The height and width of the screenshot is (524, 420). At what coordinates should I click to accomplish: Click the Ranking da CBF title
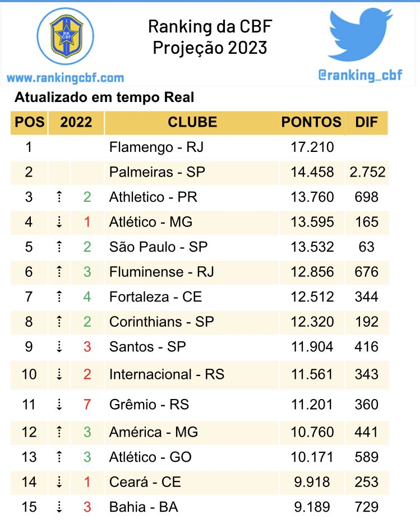(x=210, y=26)
